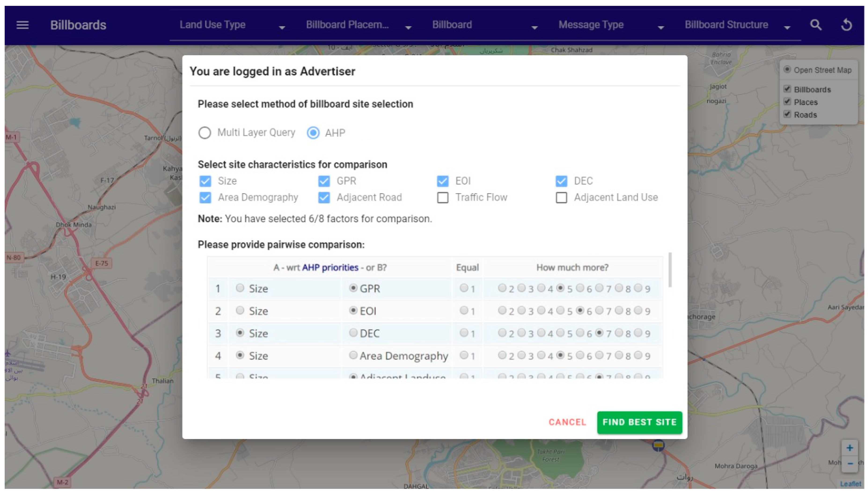This screenshot has height=494, width=868.
Task: Choose Size in comparison row 1
Action: coord(240,288)
